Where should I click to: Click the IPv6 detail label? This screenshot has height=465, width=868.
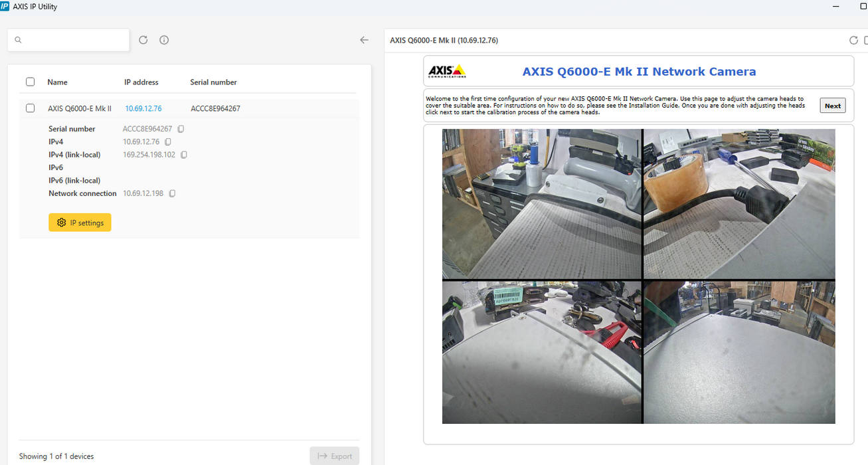[x=56, y=167]
